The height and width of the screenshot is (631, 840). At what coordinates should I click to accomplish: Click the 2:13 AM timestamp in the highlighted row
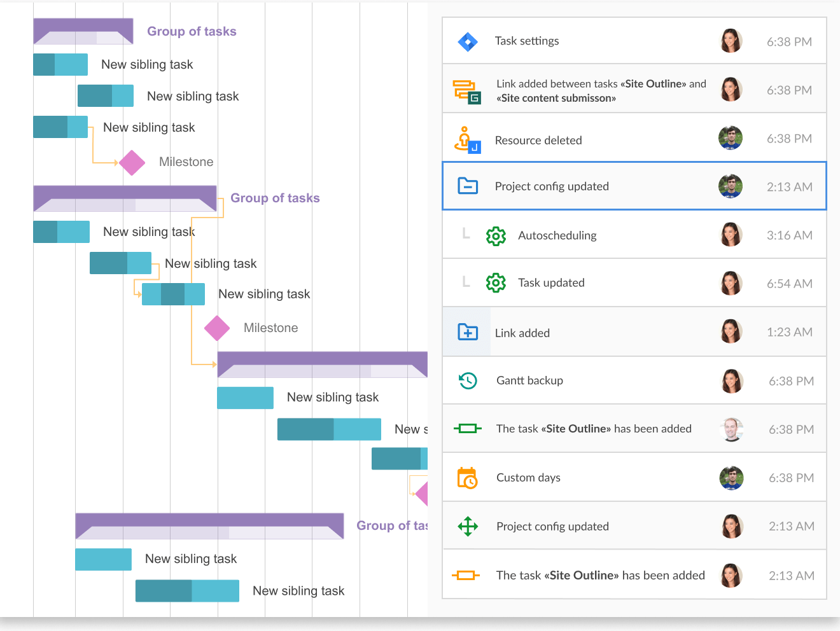[x=789, y=187]
